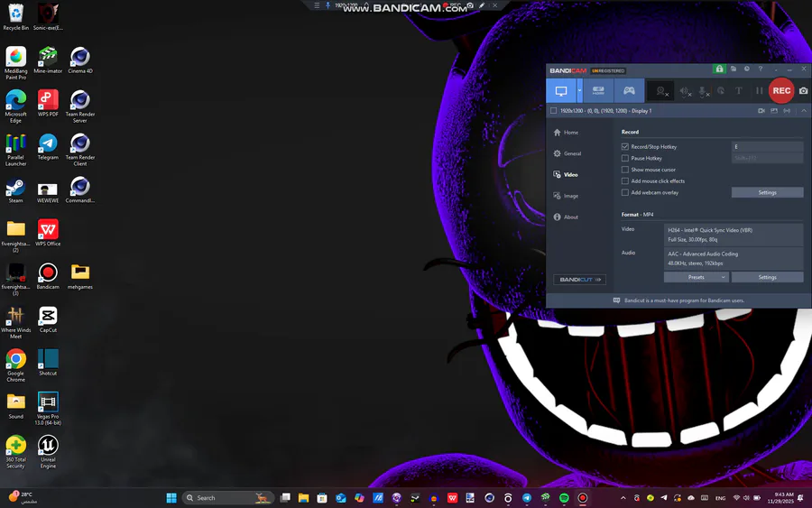Open Image tab in Bandicam sidebar
Screen dimensions: 812x508
[x=566, y=197]
